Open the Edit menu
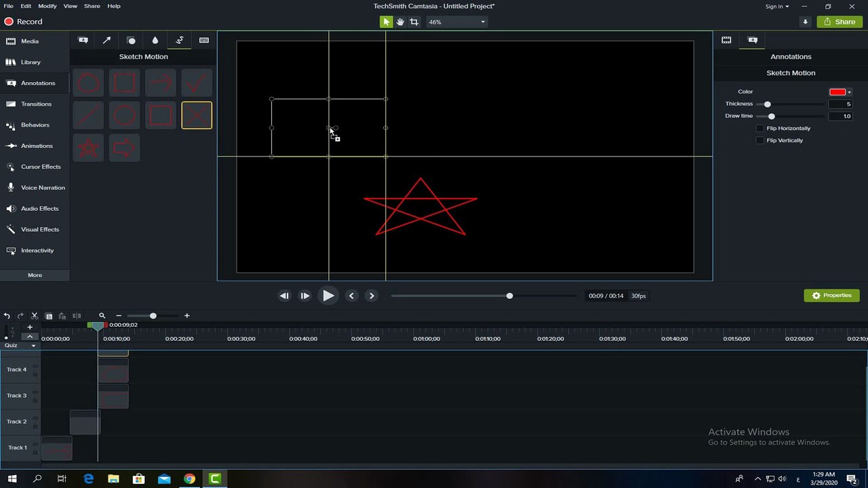Viewport: 868px width, 488px height. pyautogui.click(x=26, y=6)
